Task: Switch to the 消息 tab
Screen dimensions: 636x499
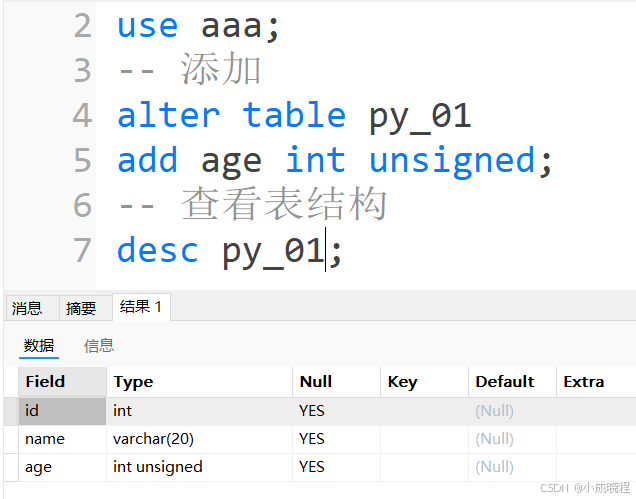Action: click(x=27, y=308)
